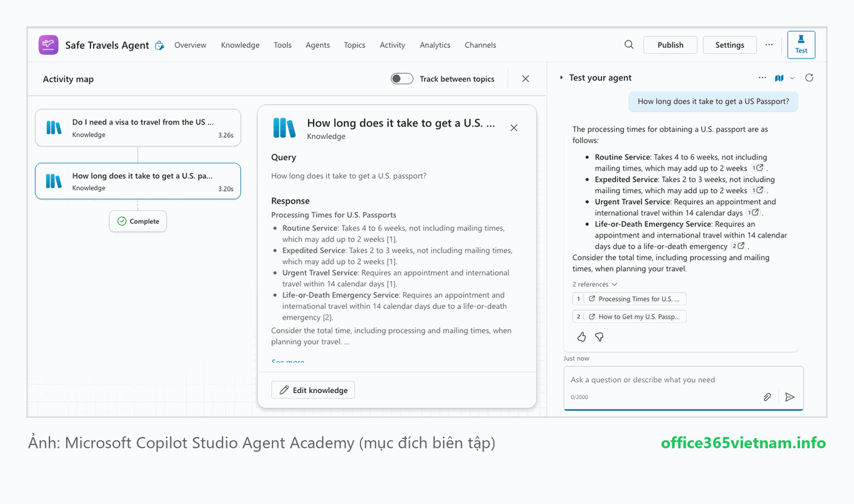This screenshot has height=504, width=854.
Task: Open the more options ellipsis next to Settings
Action: click(x=769, y=44)
